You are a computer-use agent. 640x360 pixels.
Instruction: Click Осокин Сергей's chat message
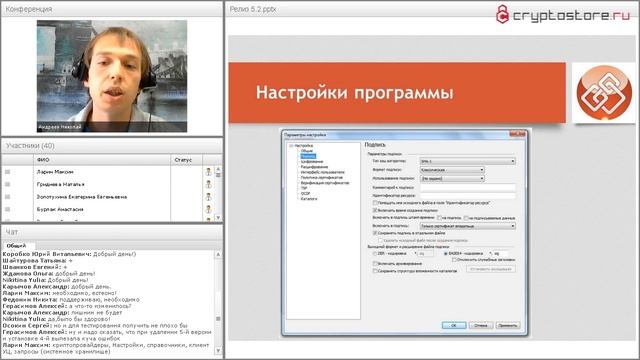(95, 326)
